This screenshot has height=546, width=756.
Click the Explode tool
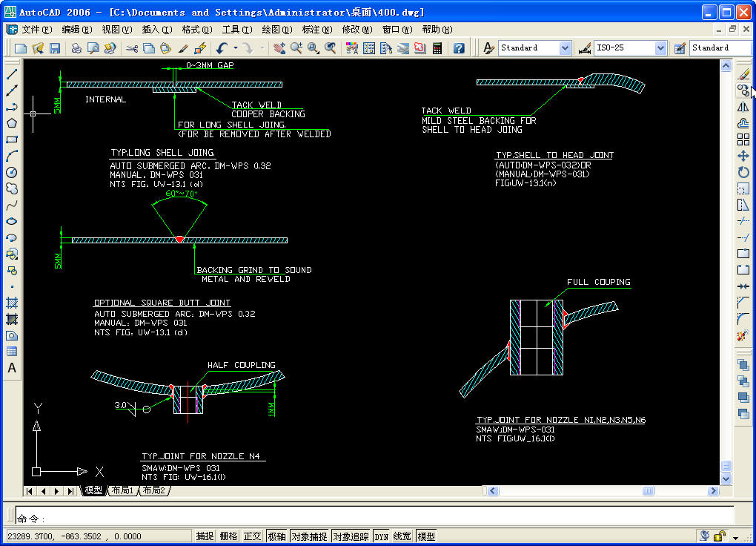[743, 335]
